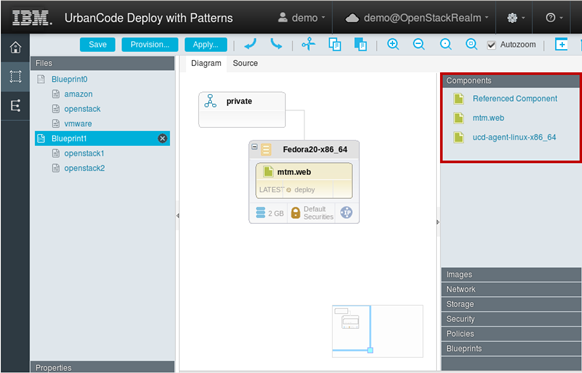582x373 pixels.
Task: Expand the Policies palette section
Action: click(511, 334)
